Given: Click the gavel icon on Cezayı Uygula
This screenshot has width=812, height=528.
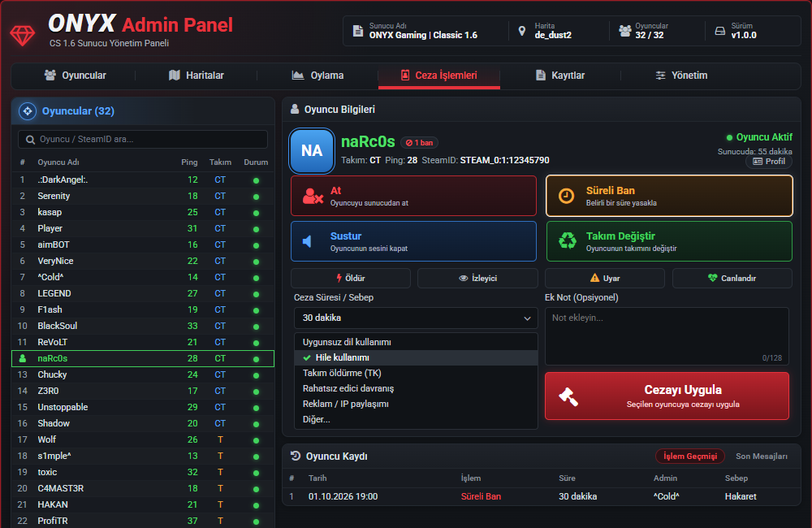Looking at the screenshot, I should pyautogui.click(x=568, y=396).
